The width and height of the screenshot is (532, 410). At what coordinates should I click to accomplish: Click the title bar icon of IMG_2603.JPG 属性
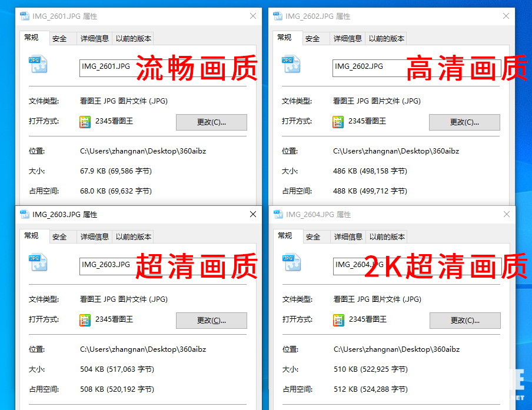tap(24, 215)
